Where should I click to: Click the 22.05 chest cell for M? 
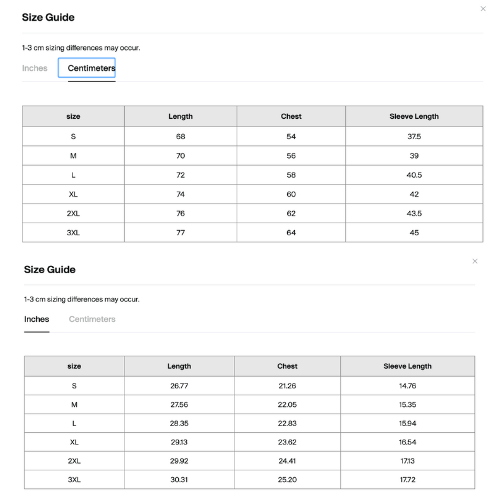(287, 405)
